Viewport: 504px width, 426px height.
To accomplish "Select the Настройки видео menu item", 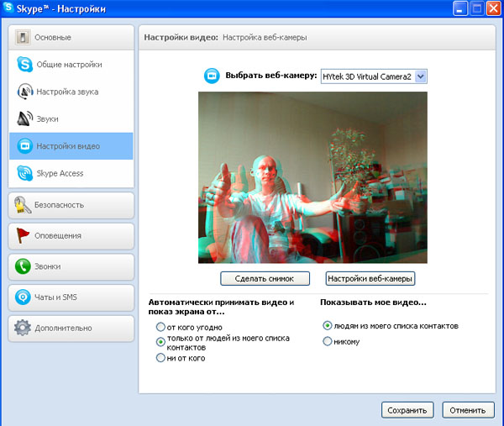I will [71, 146].
